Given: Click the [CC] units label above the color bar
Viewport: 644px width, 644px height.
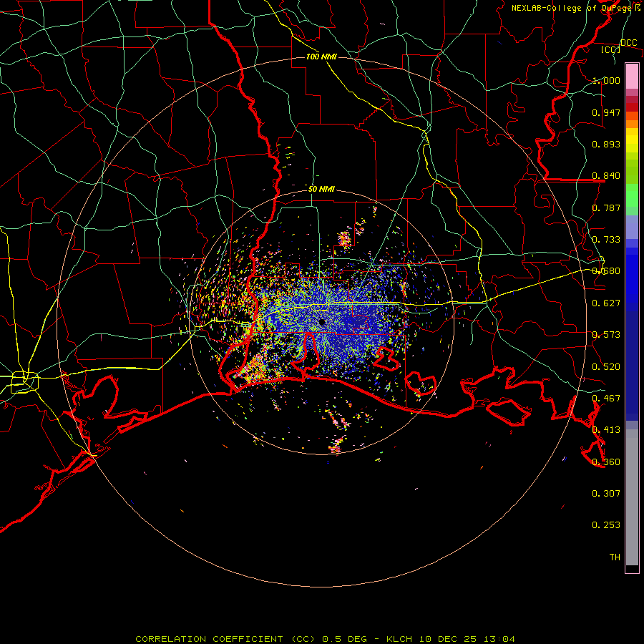Looking at the screenshot, I should tap(610, 49).
